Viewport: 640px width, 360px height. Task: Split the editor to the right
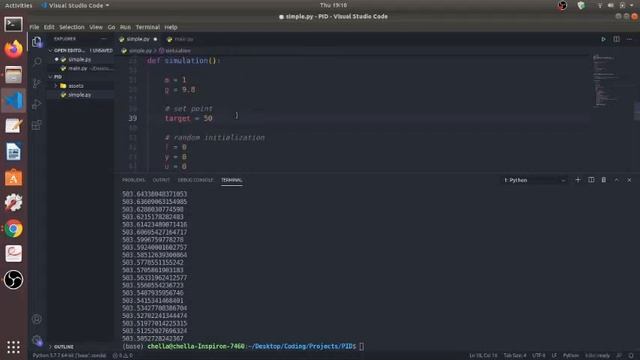click(x=616, y=39)
